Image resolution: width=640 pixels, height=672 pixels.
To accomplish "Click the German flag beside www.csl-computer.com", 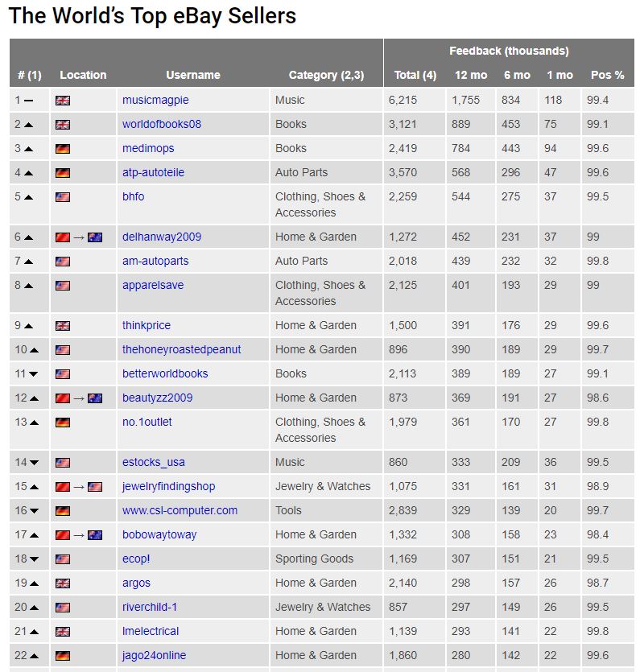I will click(63, 511).
